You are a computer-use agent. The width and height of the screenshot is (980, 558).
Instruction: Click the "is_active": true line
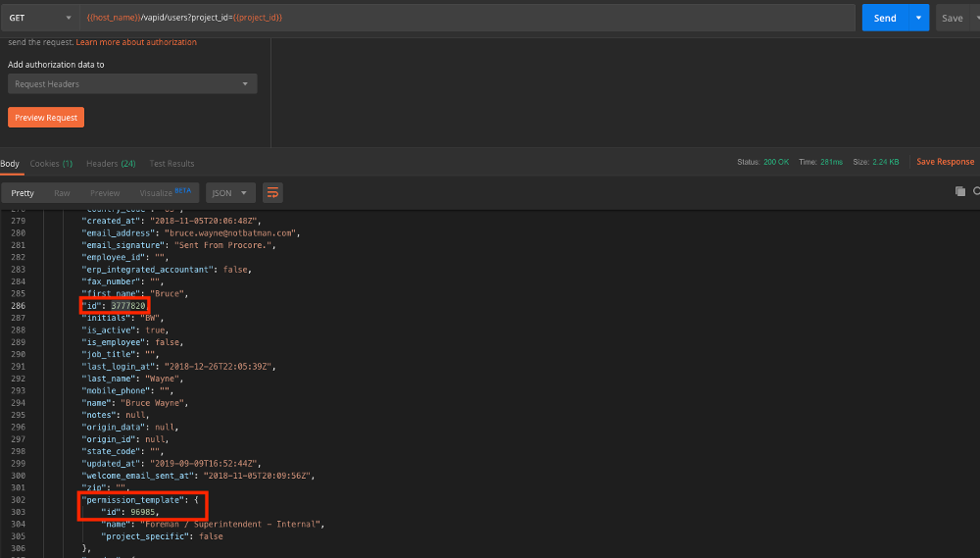point(125,330)
